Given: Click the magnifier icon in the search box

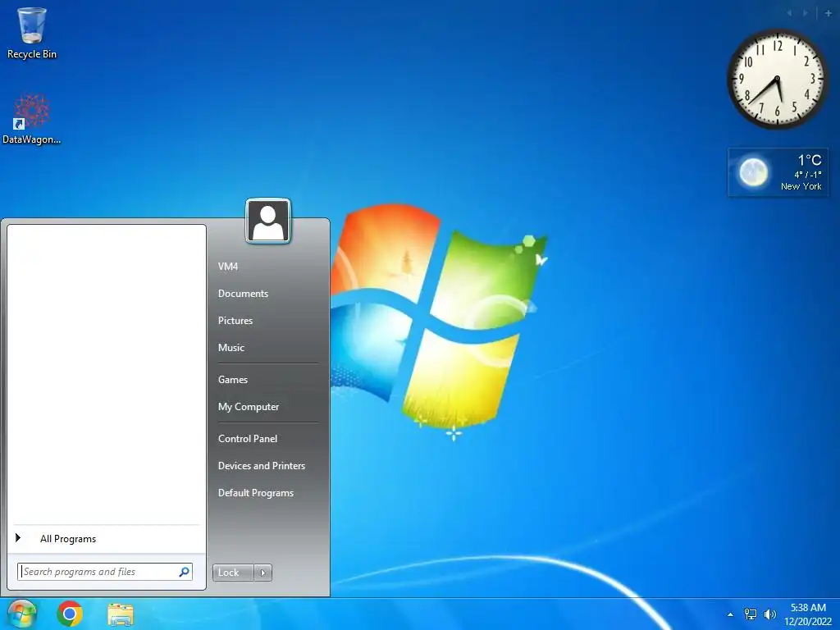Looking at the screenshot, I should pyautogui.click(x=184, y=572).
